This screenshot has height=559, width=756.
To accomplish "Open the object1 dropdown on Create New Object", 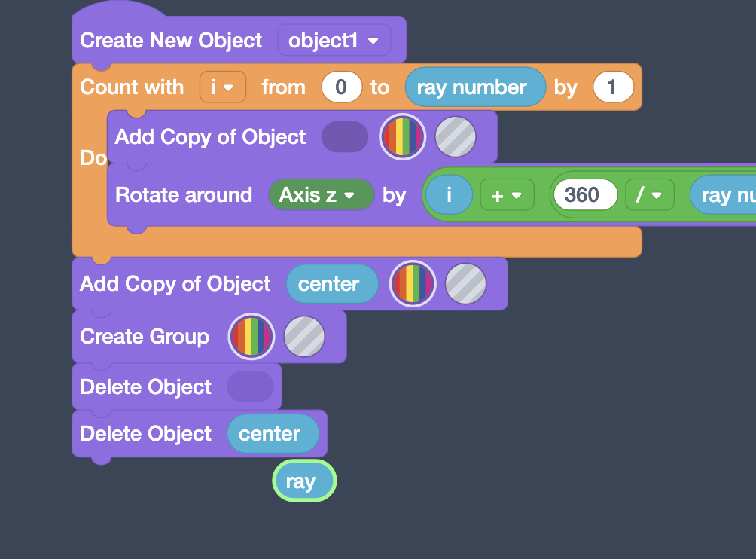I will (x=334, y=40).
